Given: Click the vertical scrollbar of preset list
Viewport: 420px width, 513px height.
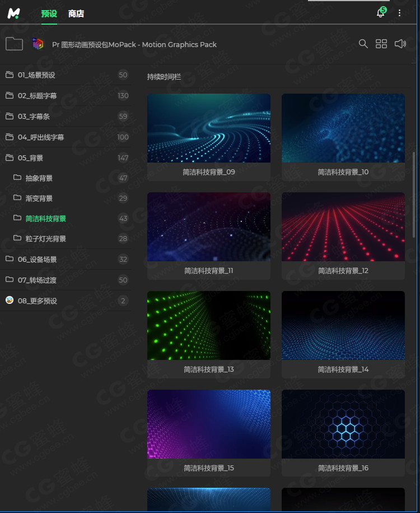Looking at the screenshot, I should point(414,195).
